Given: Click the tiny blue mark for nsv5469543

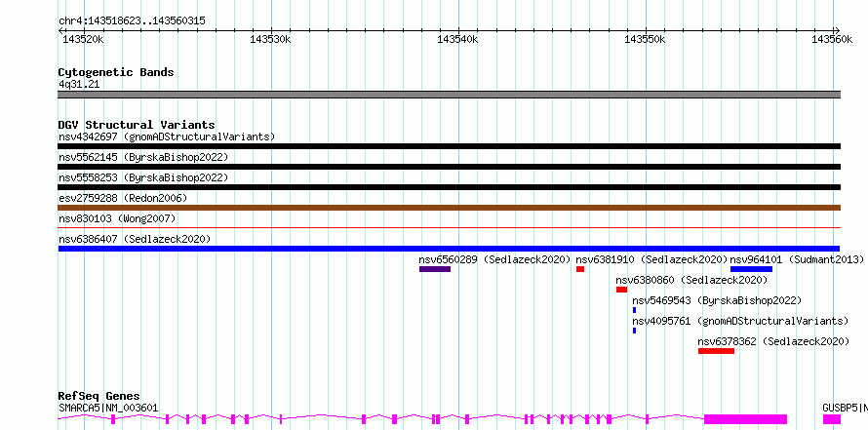Looking at the screenshot, I should click(634, 310).
